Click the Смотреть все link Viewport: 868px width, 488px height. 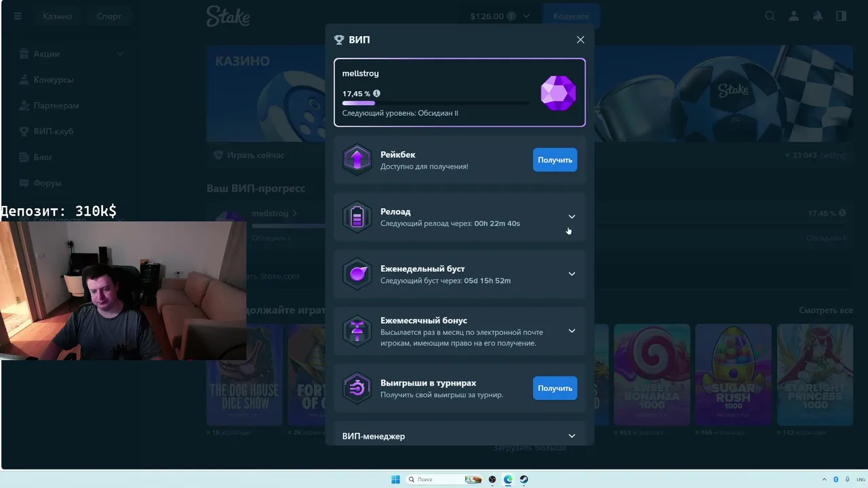[826, 310]
